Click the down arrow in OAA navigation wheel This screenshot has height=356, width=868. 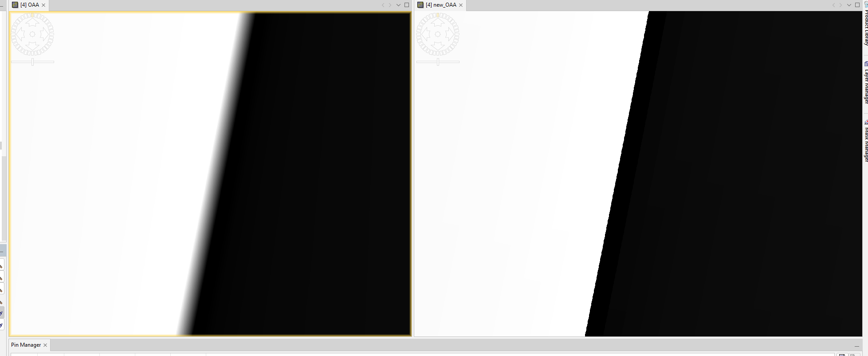pyautogui.click(x=32, y=46)
